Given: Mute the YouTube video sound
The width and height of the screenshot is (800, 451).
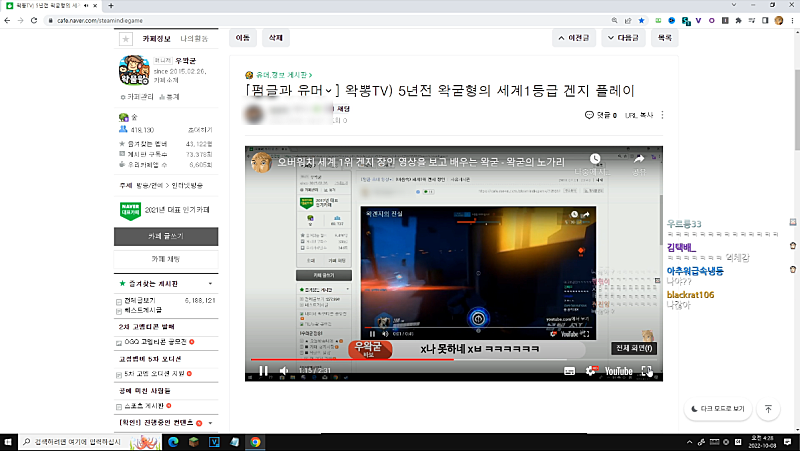Looking at the screenshot, I should (284, 371).
